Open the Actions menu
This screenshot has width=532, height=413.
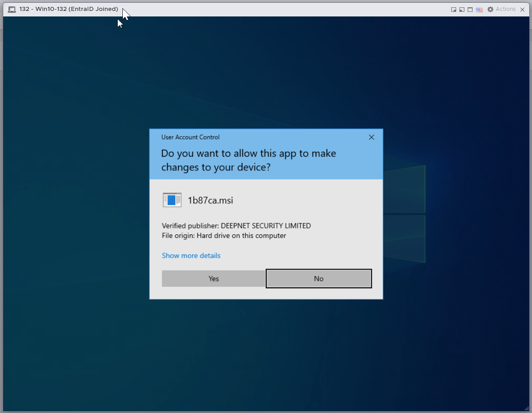click(506, 9)
